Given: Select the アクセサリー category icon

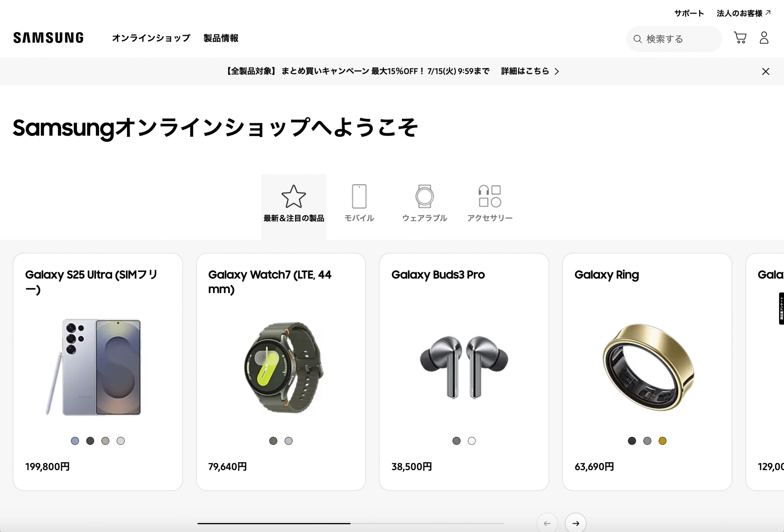Looking at the screenshot, I should [x=490, y=196].
